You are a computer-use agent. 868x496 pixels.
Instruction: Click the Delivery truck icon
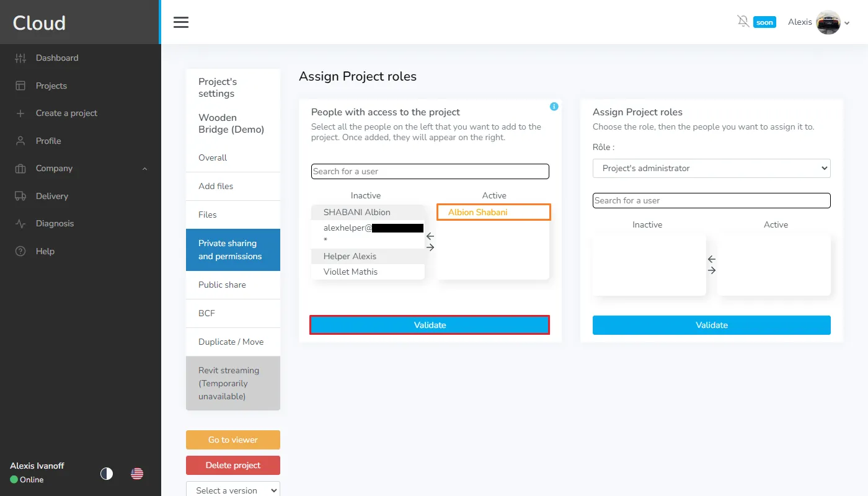pyautogui.click(x=20, y=196)
